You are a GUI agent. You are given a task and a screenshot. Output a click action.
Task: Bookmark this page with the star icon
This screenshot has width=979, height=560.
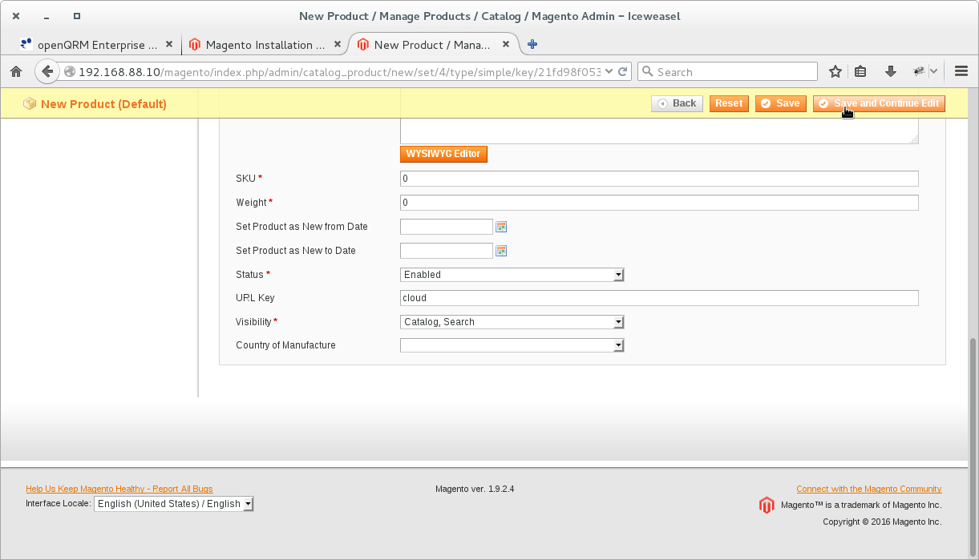835,71
